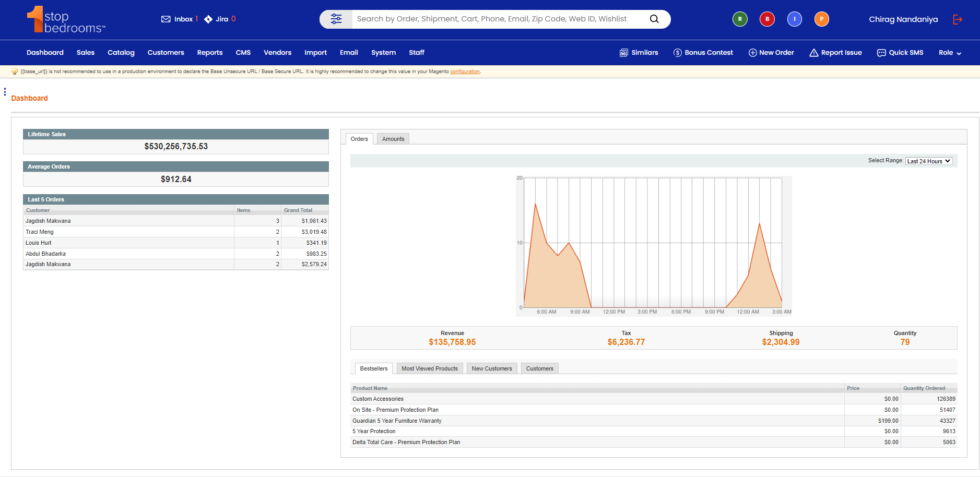This screenshot has width=980, height=477.
Task: Click the logout icon beside username
Action: 957,19
